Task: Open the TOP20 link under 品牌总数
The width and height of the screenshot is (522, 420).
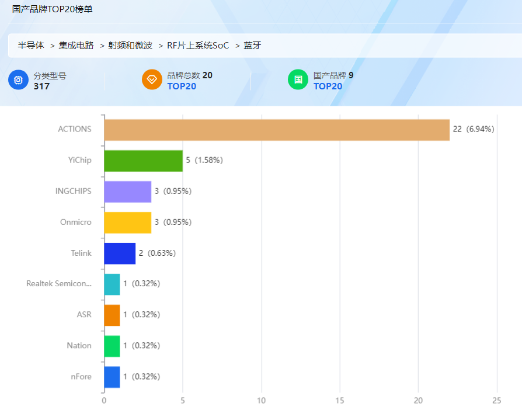Action: point(182,86)
